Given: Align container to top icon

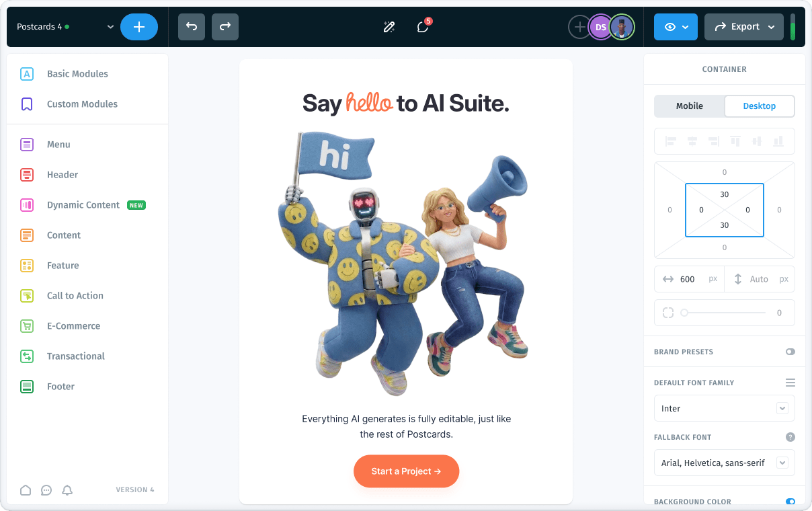Looking at the screenshot, I should pos(735,141).
